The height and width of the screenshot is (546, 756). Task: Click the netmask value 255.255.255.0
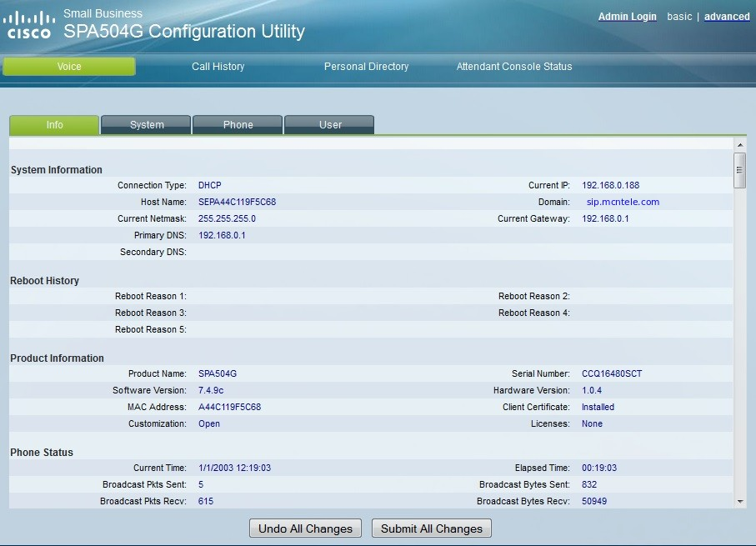pyautogui.click(x=227, y=218)
